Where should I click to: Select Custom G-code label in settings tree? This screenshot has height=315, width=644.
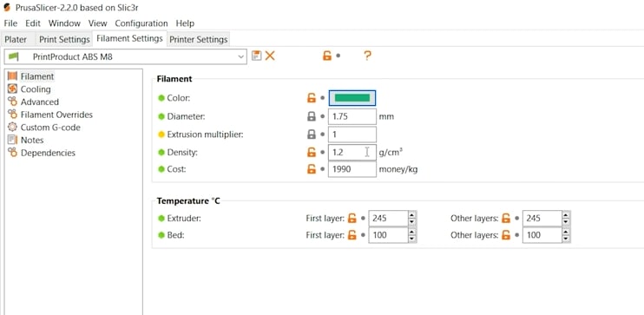pos(50,128)
